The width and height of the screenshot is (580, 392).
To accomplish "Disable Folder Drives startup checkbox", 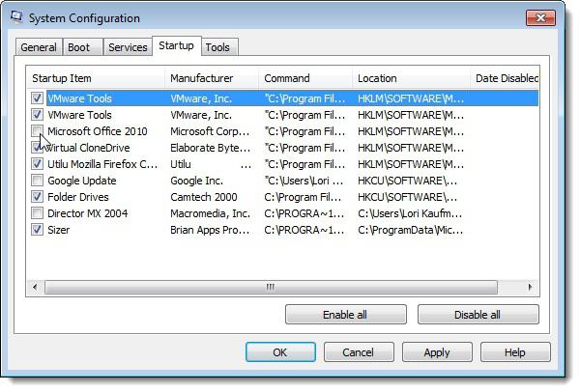I will pos(37,197).
